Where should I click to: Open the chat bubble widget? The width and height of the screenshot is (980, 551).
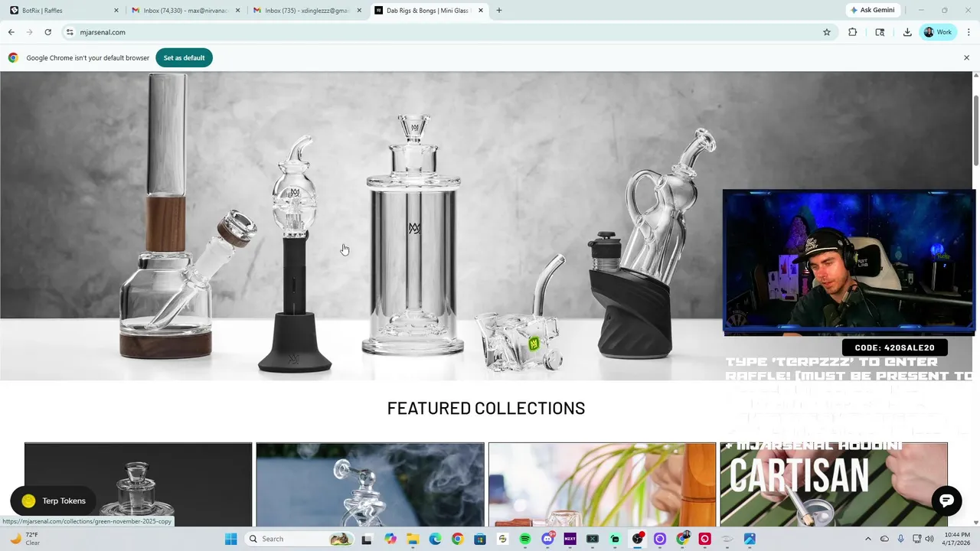tap(946, 500)
